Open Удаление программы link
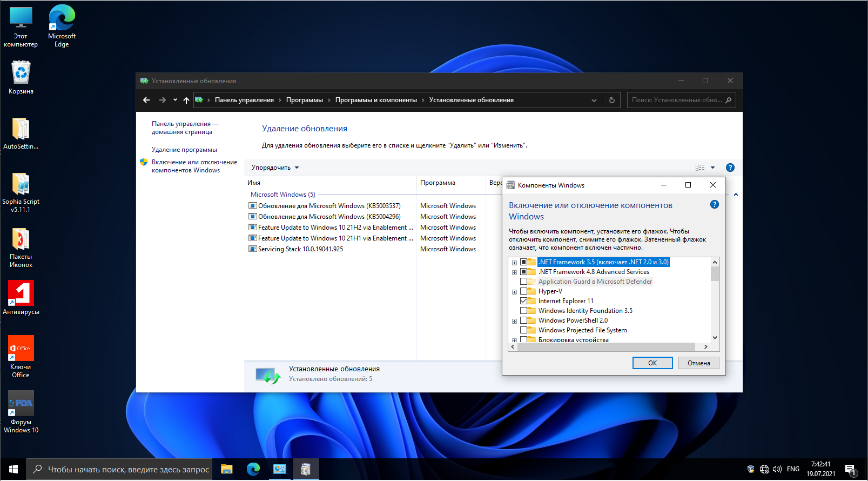Image resolution: width=868 pixels, height=481 pixels. click(184, 150)
